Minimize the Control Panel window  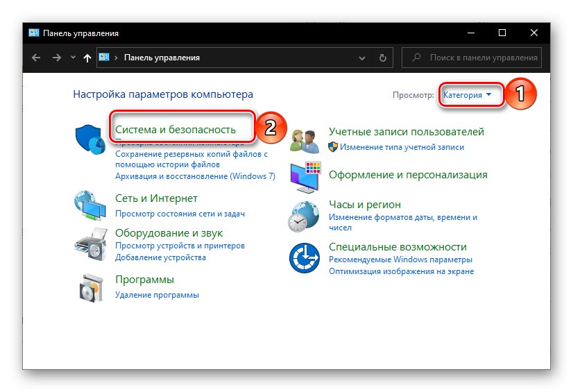tap(471, 33)
